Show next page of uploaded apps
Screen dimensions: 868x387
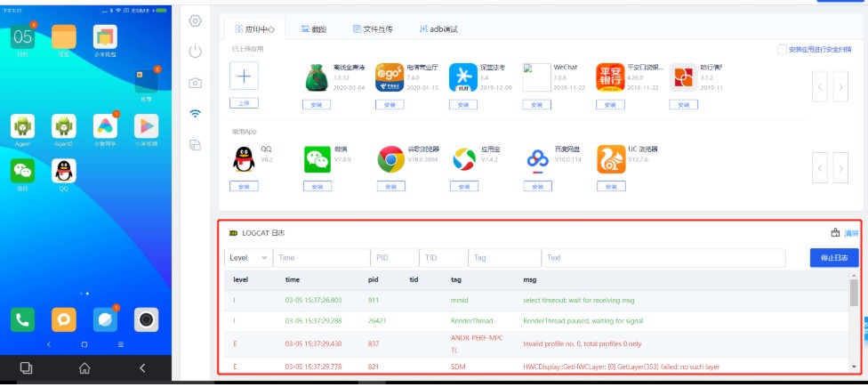[840, 86]
